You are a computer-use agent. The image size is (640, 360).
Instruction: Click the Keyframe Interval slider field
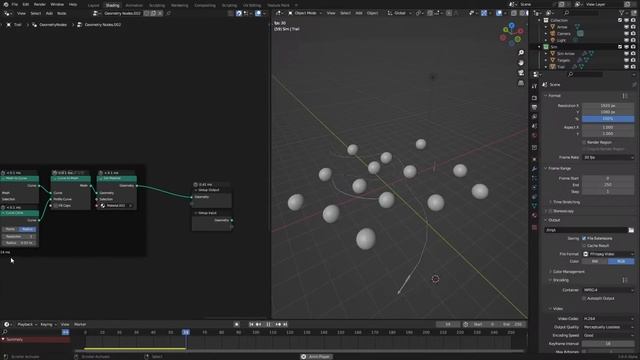pos(608,344)
